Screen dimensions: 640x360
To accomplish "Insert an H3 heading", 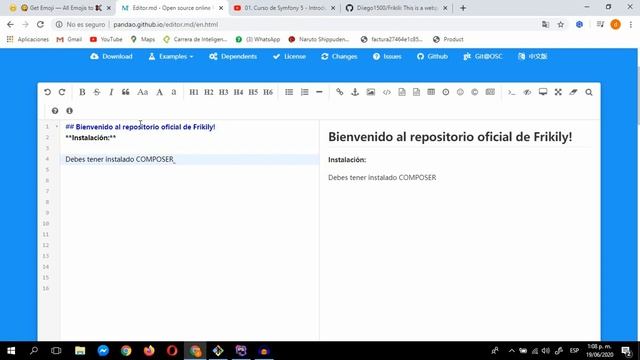I will (x=223, y=92).
